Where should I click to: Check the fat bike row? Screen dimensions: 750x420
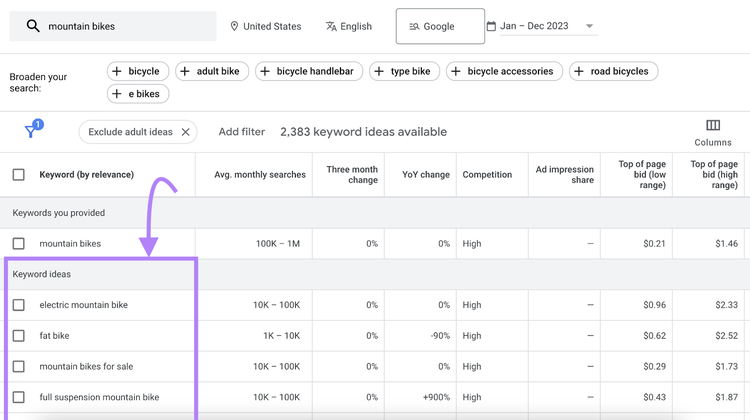tap(19, 336)
